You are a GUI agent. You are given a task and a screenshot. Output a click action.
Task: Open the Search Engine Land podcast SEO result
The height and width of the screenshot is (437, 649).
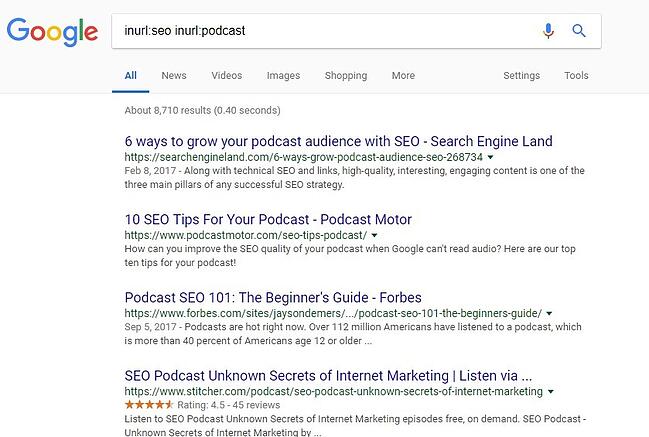[338, 141]
